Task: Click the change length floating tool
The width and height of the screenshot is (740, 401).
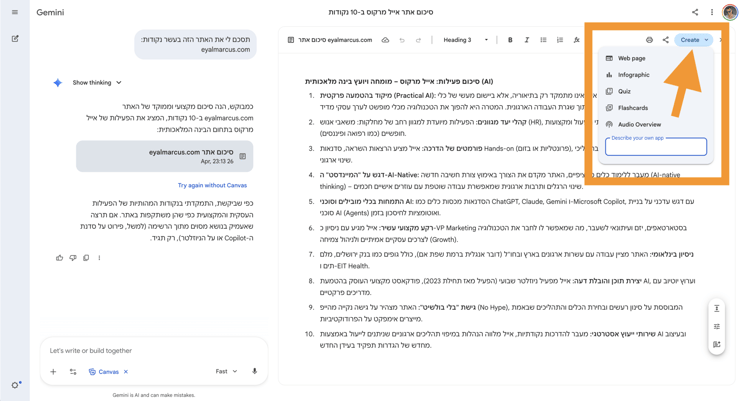Action: click(716, 309)
